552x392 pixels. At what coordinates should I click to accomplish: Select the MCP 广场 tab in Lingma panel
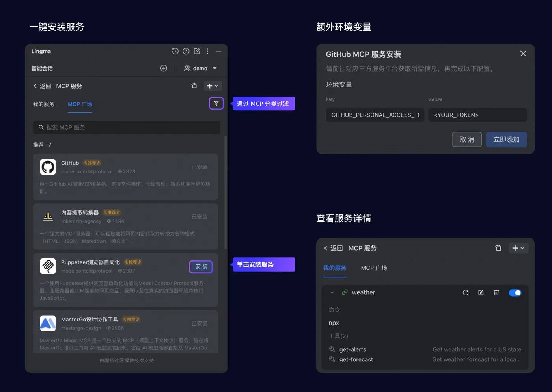80,104
